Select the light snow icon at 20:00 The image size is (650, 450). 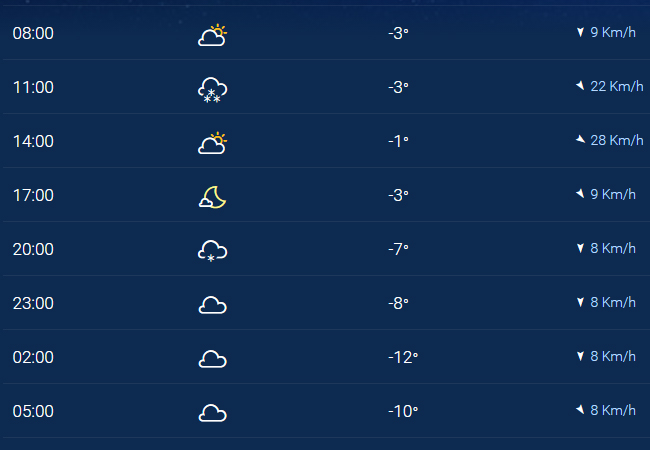[x=213, y=251]
